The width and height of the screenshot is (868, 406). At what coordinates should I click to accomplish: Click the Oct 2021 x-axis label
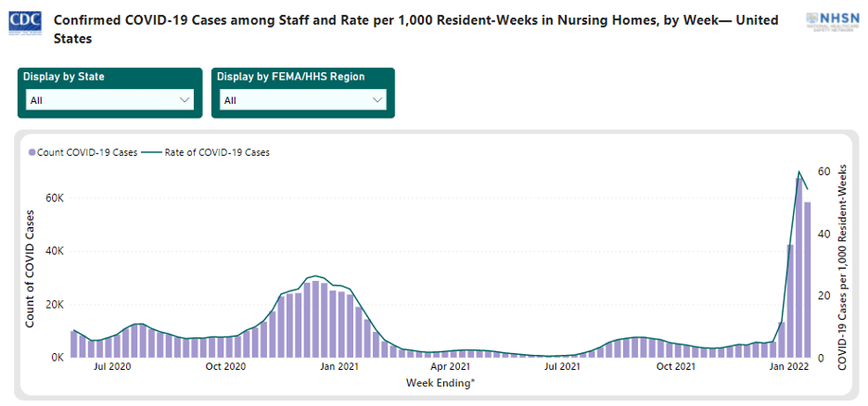point(676,367)
